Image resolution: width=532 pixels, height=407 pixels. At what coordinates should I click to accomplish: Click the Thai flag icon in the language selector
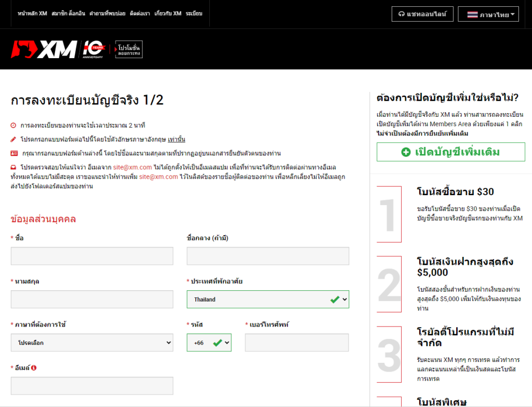coord(473,14)
